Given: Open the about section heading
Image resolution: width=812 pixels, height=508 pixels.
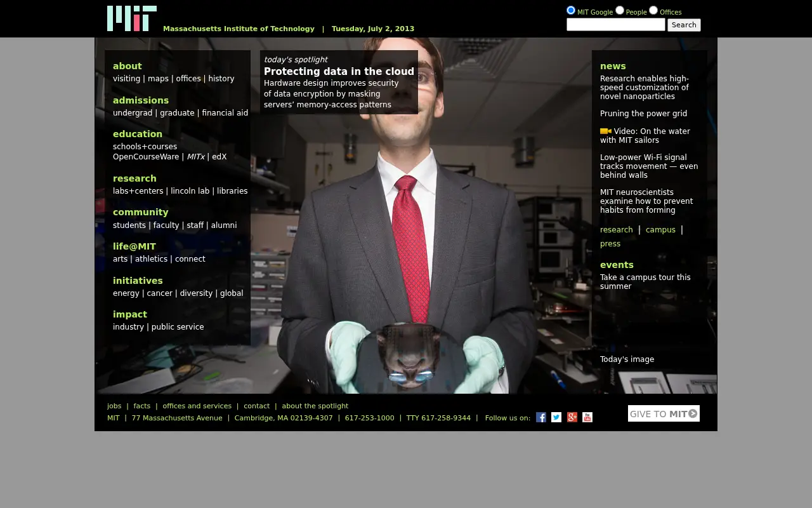Looking at the screenshot, I should (x=128, y=66).
